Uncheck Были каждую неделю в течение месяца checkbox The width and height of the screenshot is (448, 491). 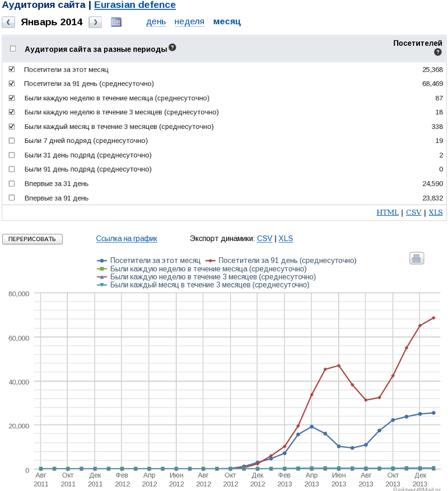click(x=12, y=98)
